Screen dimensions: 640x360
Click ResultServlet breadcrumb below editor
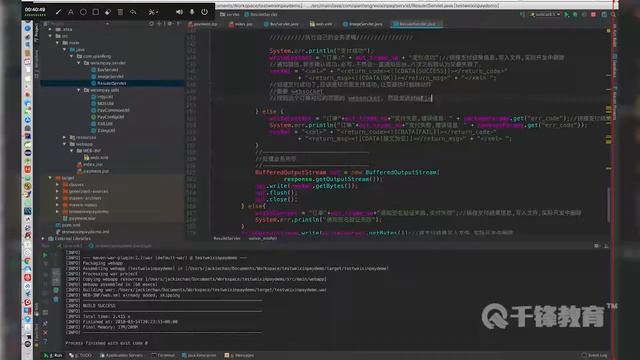pos(227,238)
